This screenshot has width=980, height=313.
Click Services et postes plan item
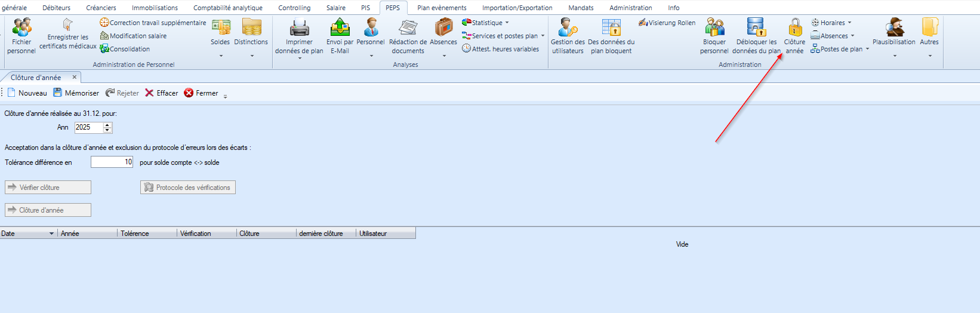503,36
